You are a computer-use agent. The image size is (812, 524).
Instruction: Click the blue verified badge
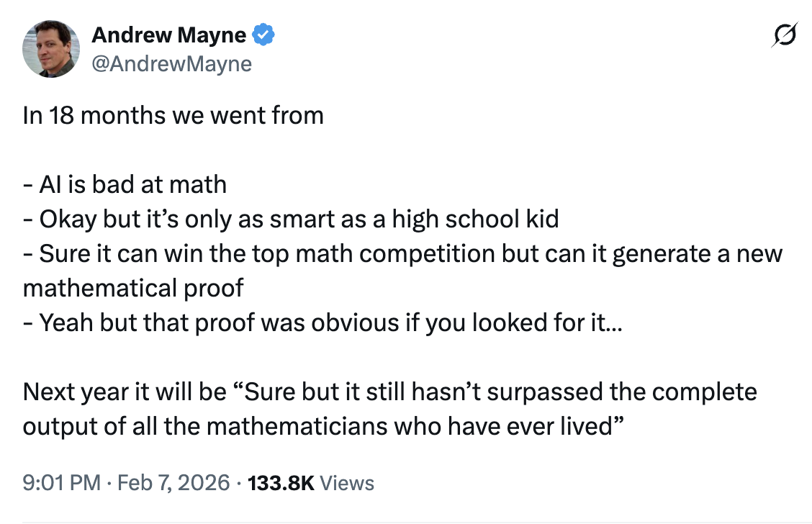[263, 35]
